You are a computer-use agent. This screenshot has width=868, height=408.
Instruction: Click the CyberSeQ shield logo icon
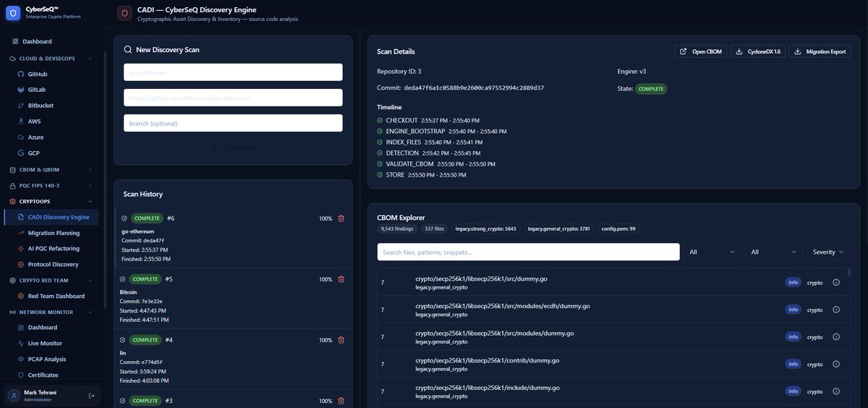point(13,12)
